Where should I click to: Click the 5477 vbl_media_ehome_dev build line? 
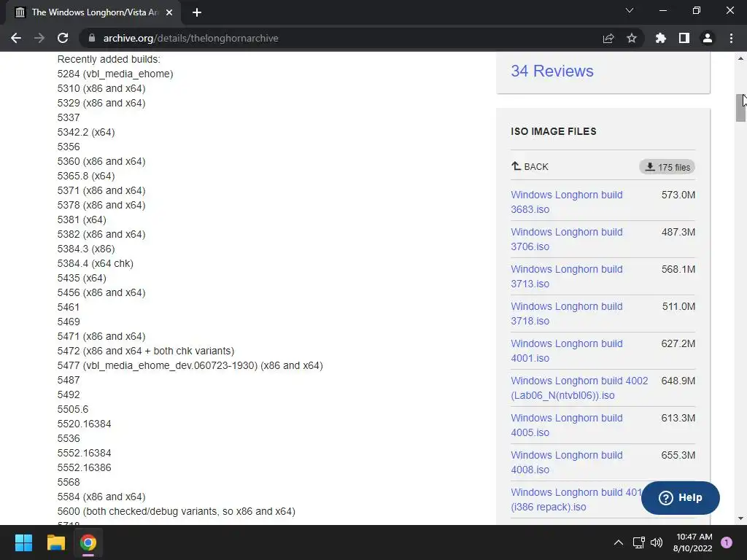[190, 365]
